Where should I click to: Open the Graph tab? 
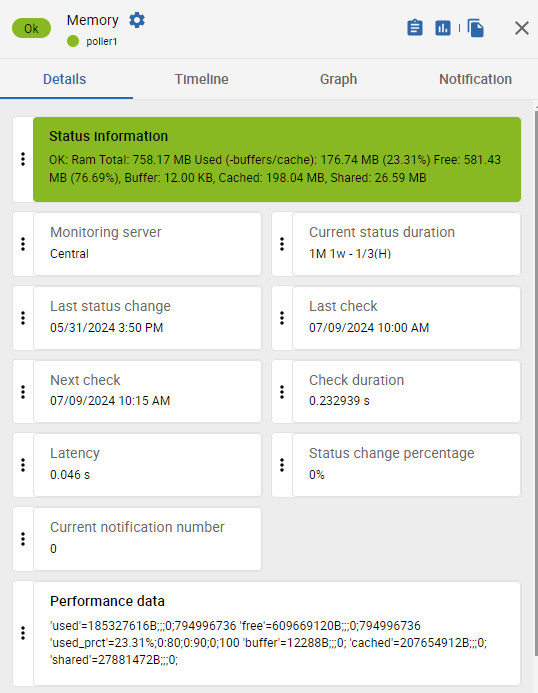point(339,79)
